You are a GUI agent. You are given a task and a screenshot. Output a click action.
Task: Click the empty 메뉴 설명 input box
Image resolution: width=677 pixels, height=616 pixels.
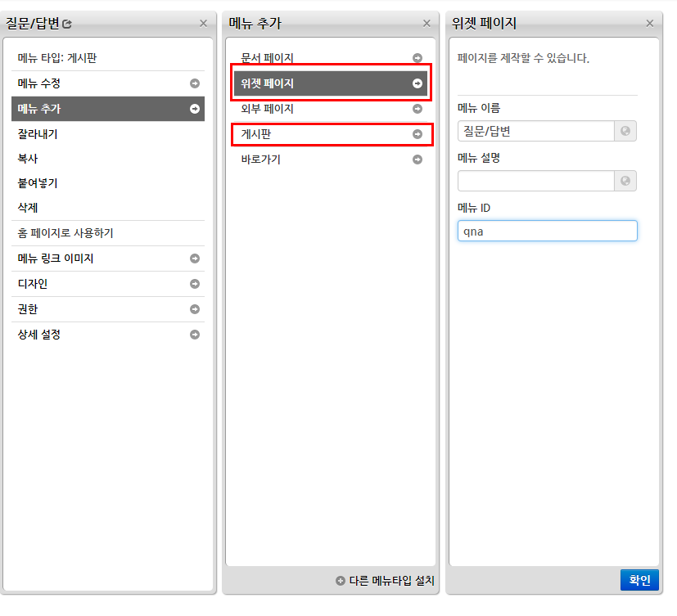(535, 181)
